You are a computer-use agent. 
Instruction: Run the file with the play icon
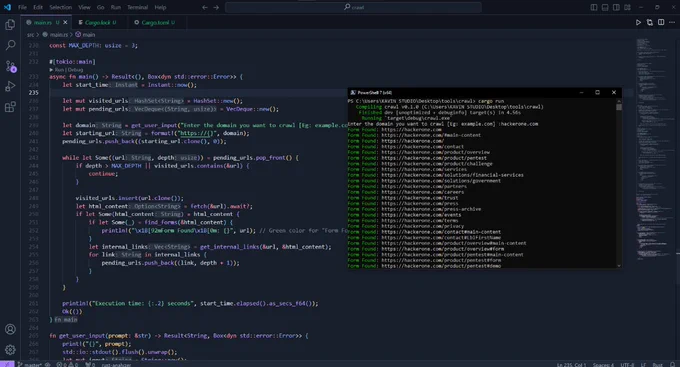pyautogui.click(x=638, y=23)
